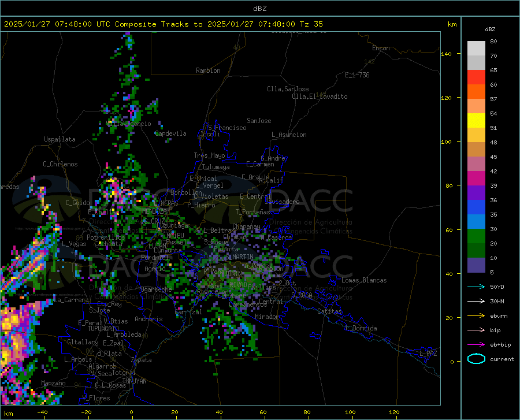Pick the light gray 70-80 dBZ swatch
Viewport: 520px width, 420px height.
click(476, 49)
